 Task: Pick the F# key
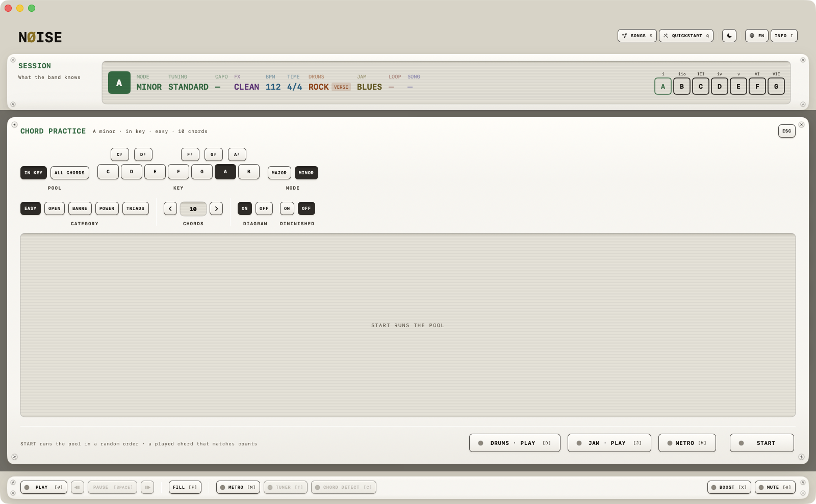point(190,154)
